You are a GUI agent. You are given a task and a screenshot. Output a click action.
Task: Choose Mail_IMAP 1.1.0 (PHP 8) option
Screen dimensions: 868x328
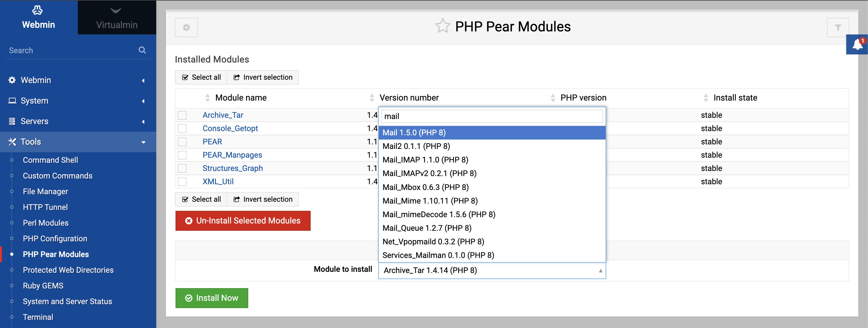coord(492,159)
